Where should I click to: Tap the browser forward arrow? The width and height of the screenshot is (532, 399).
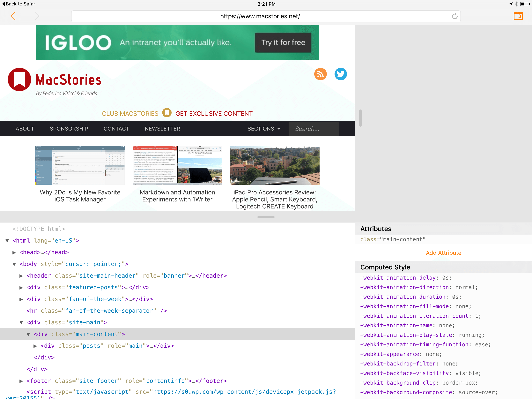(37, 16)
